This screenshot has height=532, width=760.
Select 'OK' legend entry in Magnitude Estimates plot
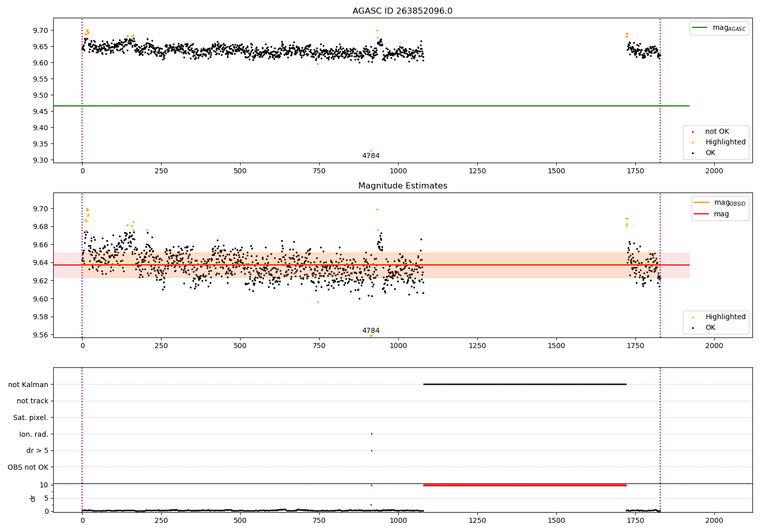(x=704, y=328)
